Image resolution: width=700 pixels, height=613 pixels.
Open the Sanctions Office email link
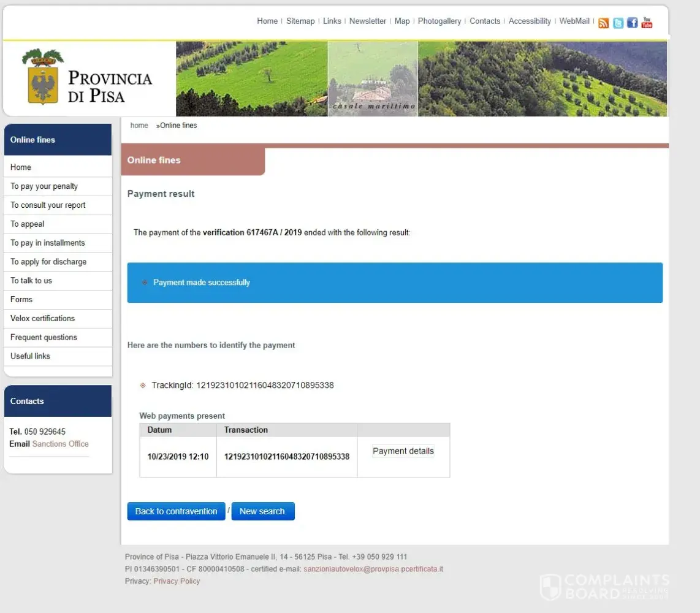[x=60, y=444]
